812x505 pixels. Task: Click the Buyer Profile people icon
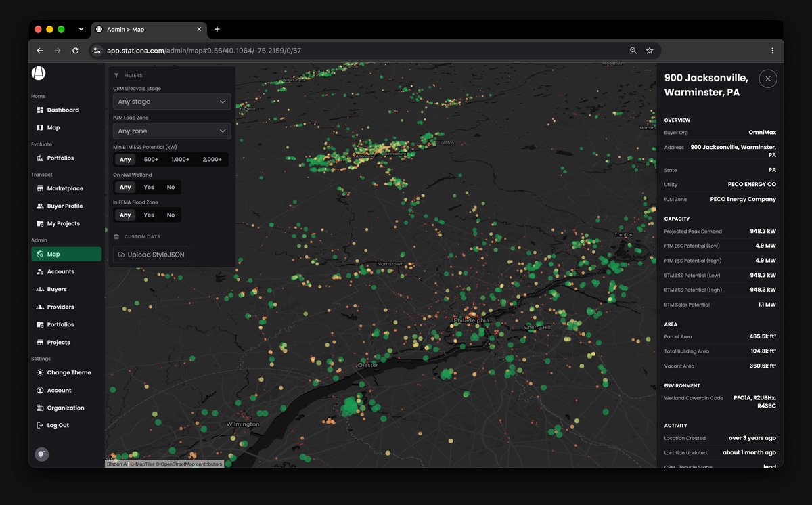40,206
